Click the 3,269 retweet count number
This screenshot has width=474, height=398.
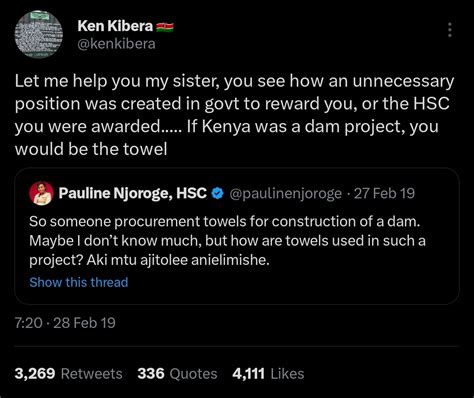35,374
